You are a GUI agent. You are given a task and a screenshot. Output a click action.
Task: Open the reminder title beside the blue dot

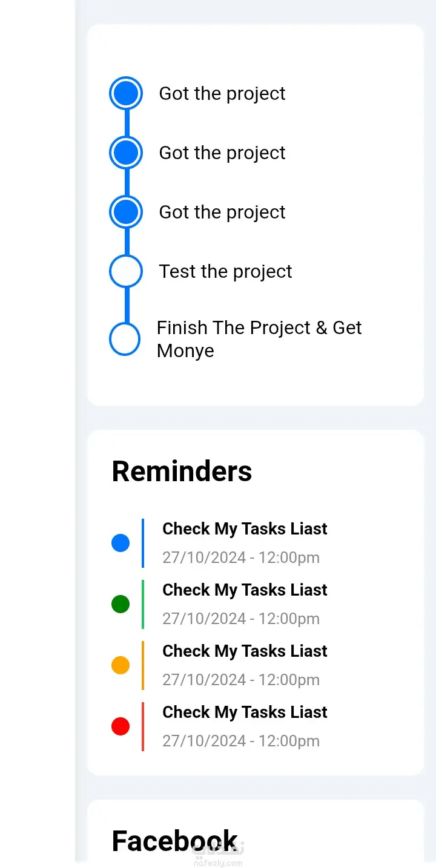click(x=245, y=528)
